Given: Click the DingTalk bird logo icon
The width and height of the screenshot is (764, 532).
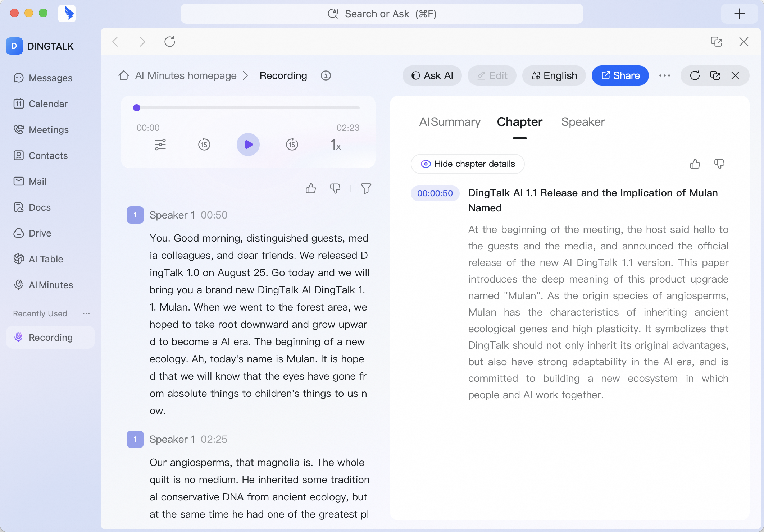Looking at the screenshot, I should click(x=67, y=14).
